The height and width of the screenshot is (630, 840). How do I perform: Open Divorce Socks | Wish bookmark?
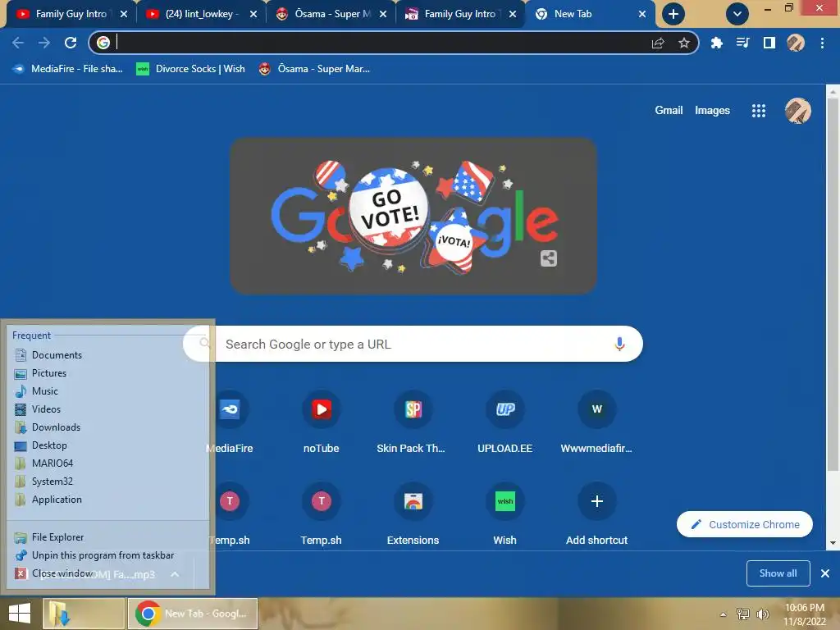190,69
